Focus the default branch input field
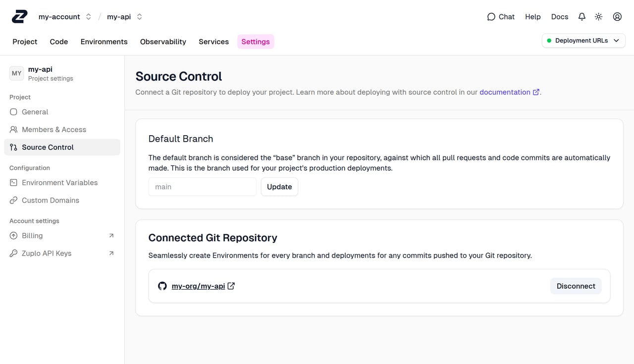The height and width of the screenshot is (364, 634). [x=203, y=187]
